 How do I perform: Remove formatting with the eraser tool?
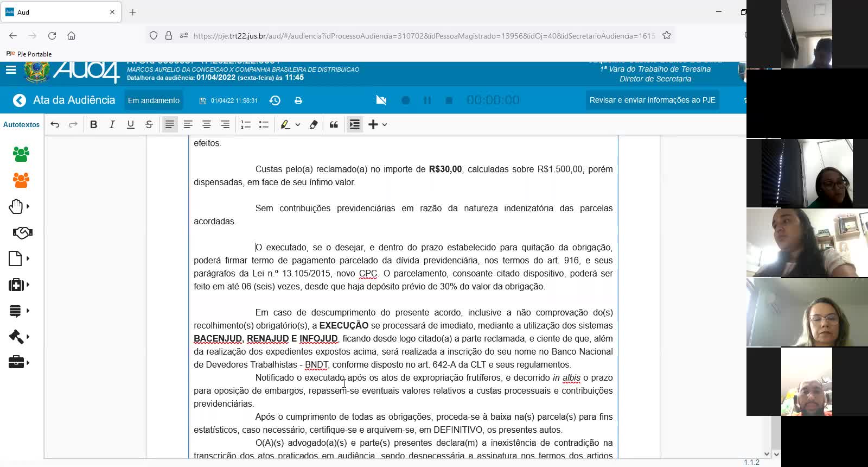[x=314, y=124]
